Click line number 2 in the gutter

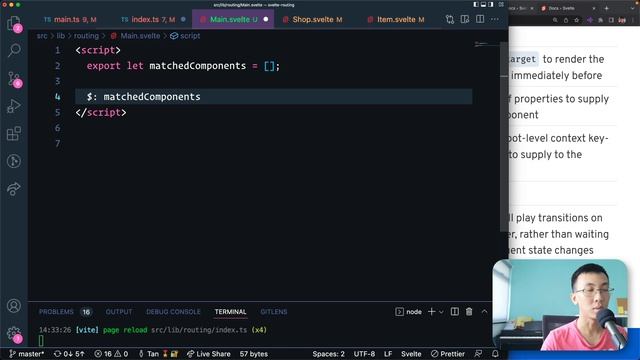[x=58, y=66]
